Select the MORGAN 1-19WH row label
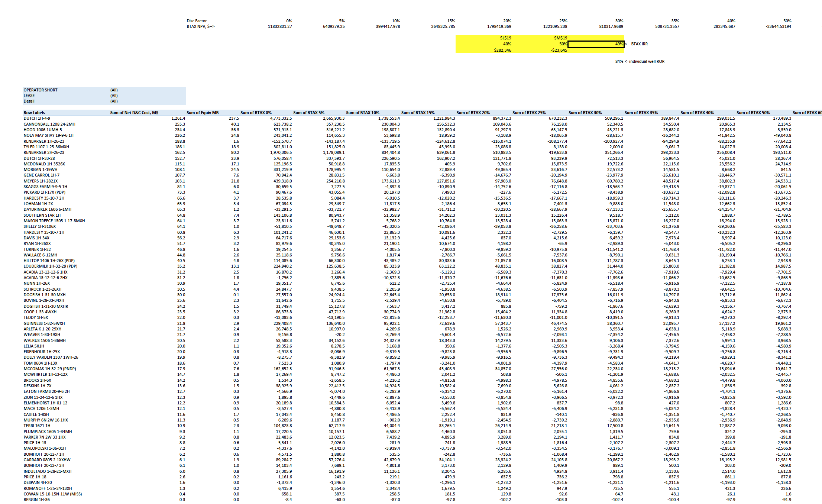The image size is (822, 504). pos(41,169)
